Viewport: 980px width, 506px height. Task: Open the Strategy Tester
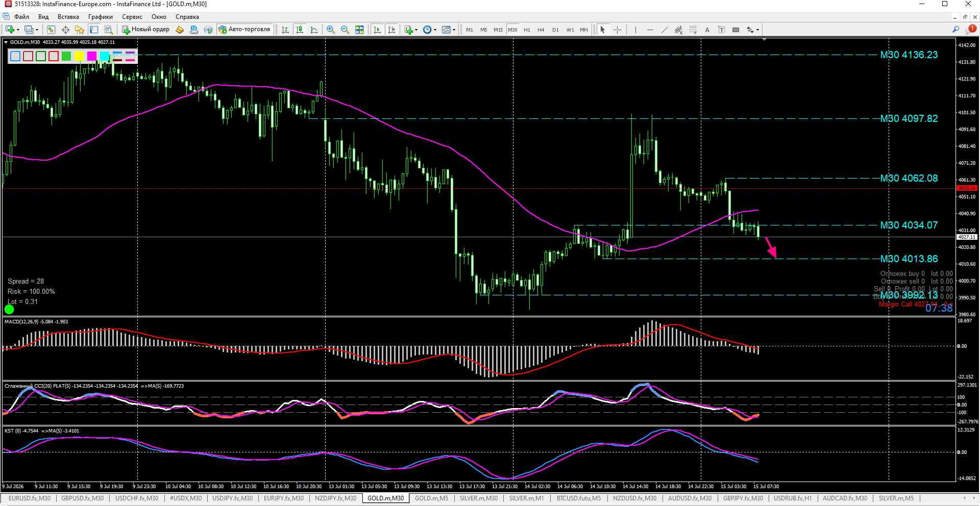coord(108,30)
